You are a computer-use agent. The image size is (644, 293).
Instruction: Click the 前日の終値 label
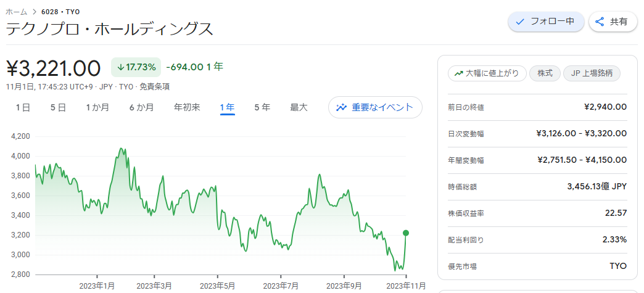466,108
